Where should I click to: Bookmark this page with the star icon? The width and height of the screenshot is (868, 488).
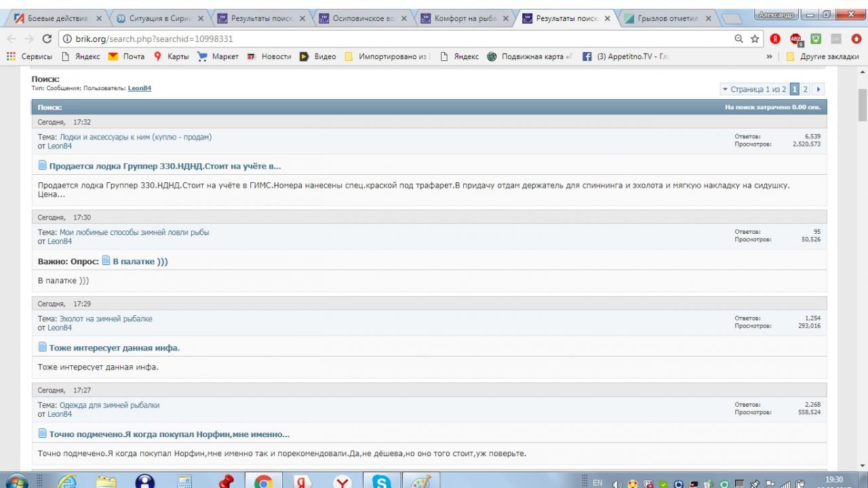click(755, 39)
